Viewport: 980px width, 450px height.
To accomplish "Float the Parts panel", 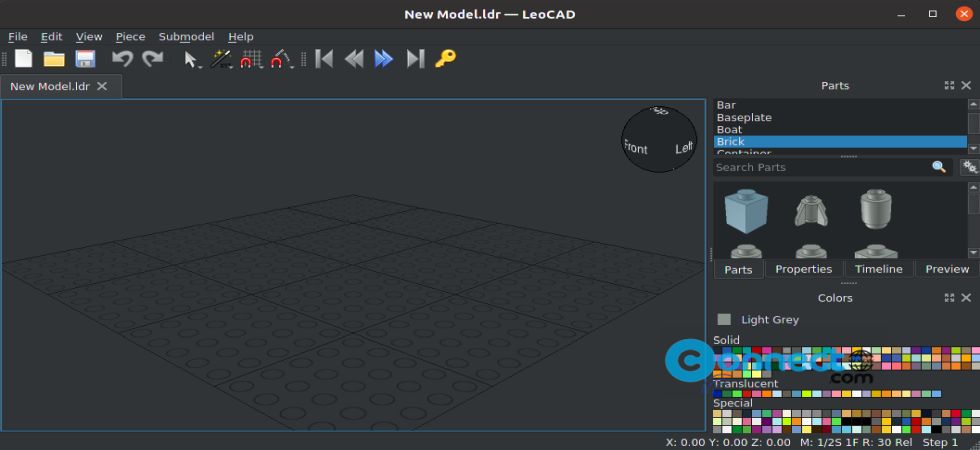I will [949, 86].
